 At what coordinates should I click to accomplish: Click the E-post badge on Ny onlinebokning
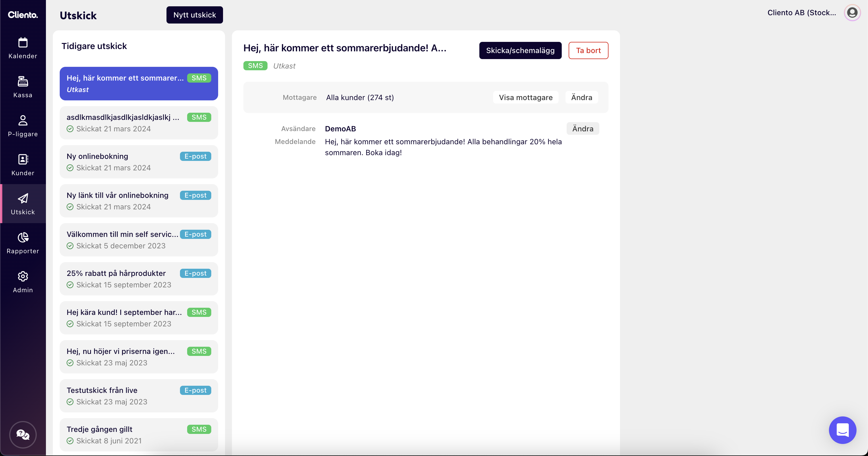[x=195, y=156]
